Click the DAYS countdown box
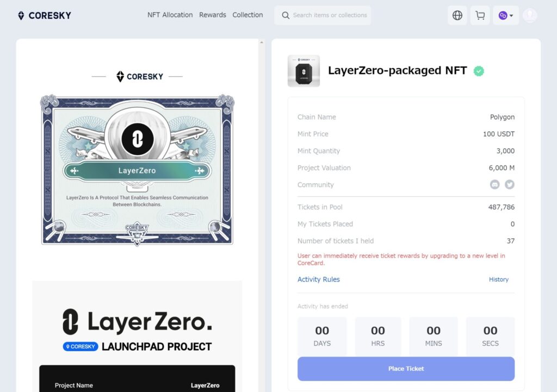Viewport: 557px width, 392px height. 322,336
